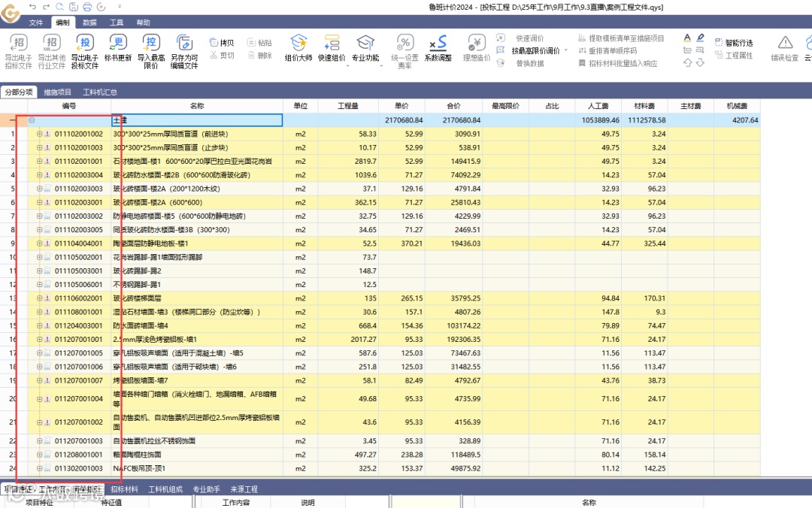Screen dimensions: 812x508
Task: Open the 专业功能 dropdown arrow
Action: pos(381,66)
